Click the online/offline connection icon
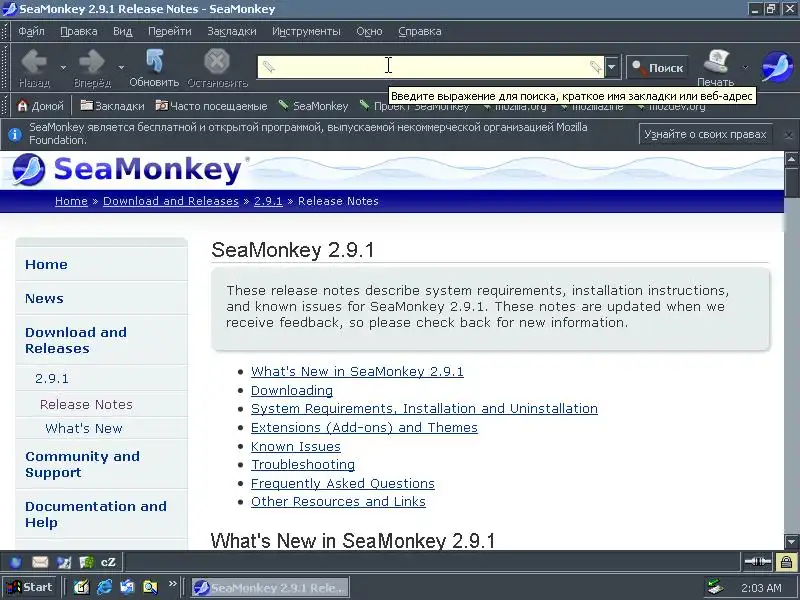800x600 pixels. coord(758,562)
